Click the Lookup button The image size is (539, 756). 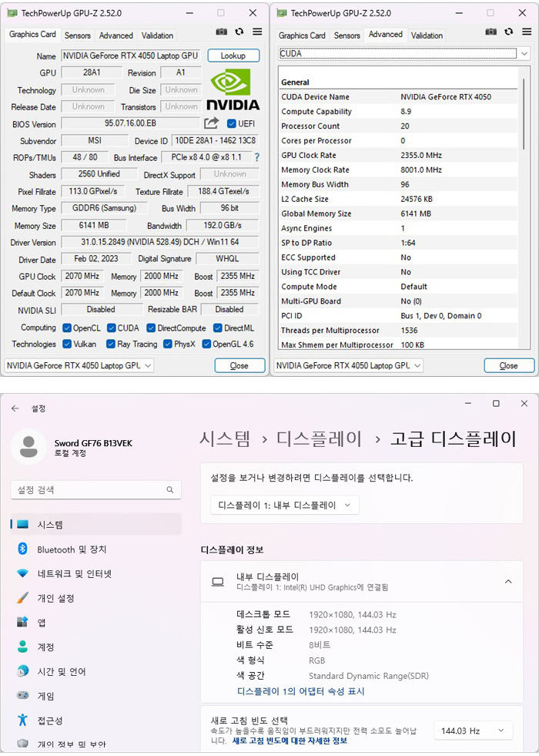(x=233, y=55)
